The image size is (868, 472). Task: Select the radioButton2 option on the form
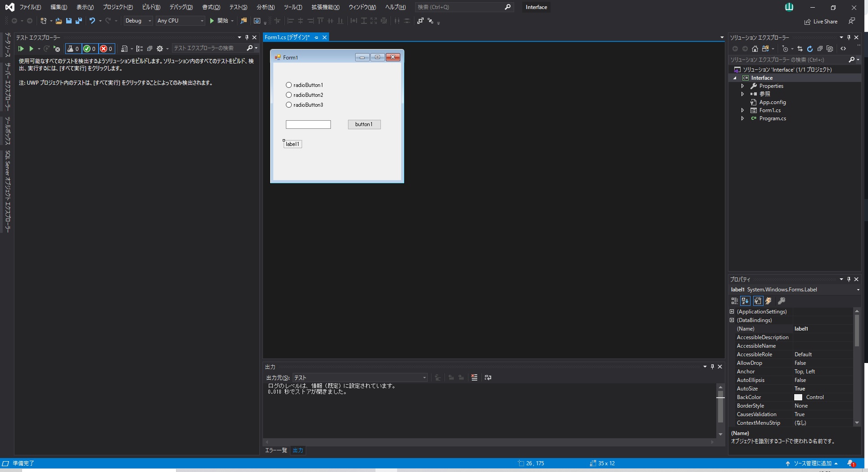point(289,95)
